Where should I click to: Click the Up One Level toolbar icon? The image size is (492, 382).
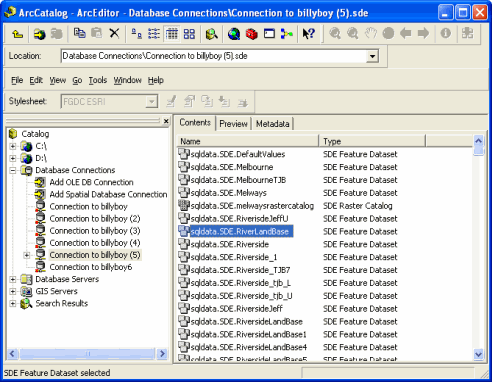[17, 34]
